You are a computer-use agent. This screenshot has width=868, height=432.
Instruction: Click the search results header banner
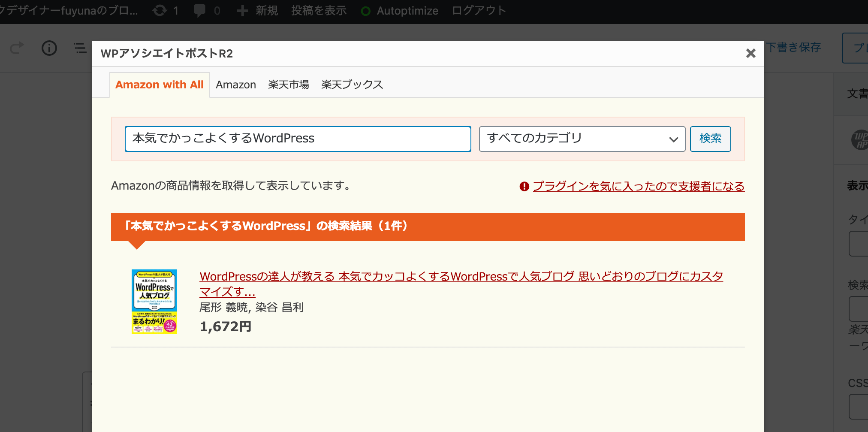click(x=428, y=227)
